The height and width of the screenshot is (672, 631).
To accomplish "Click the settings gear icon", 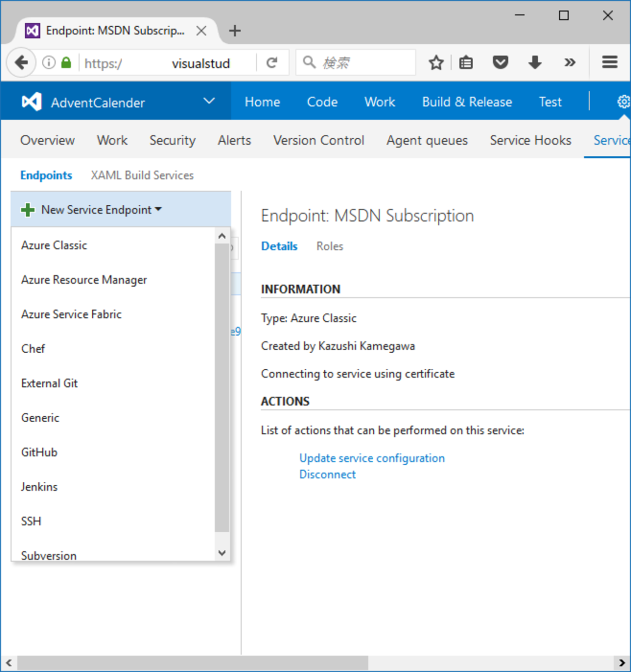I will pos(623,102).
